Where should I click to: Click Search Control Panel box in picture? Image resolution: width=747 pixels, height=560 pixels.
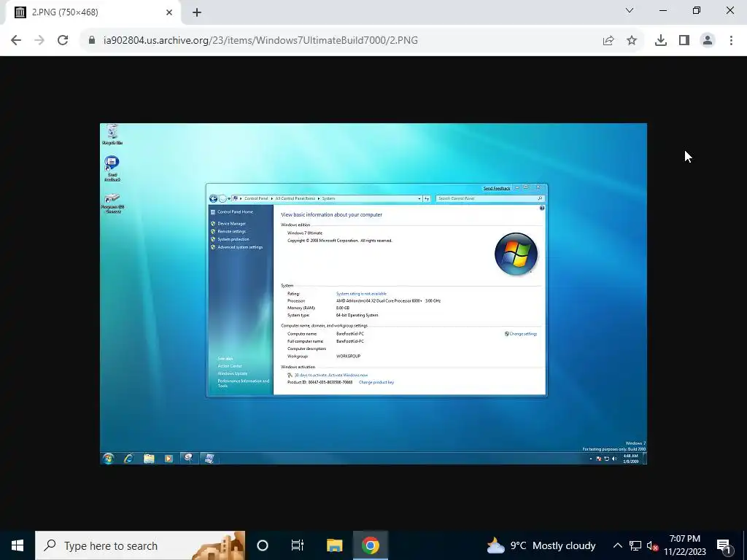pos(490,198)
